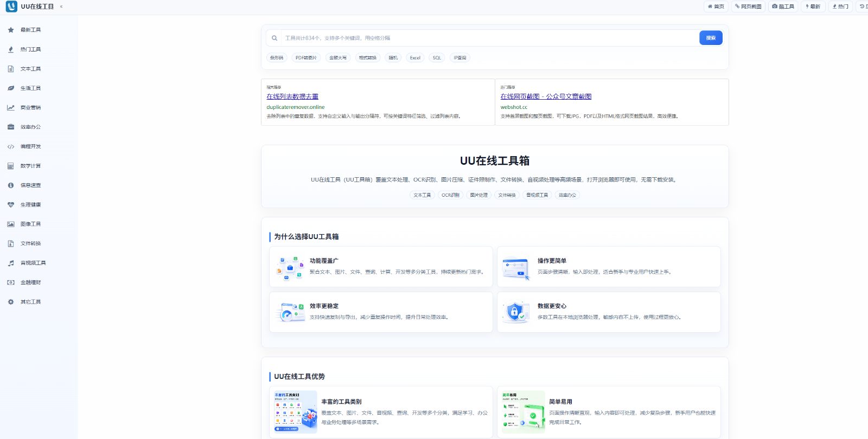Select the 效率办公 tag under UU在线工具箱
The height and width of the screenshot is (439, 868).
(x=567, y=195)
